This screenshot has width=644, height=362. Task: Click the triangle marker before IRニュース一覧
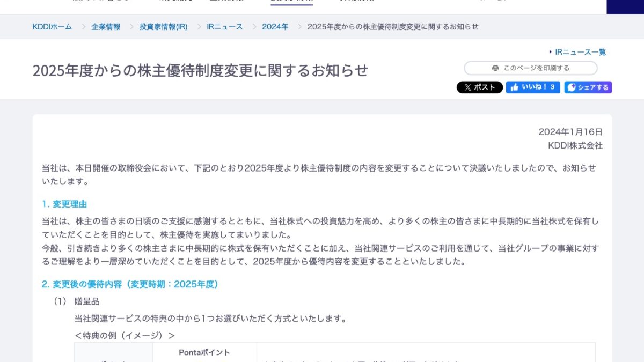pos(551,51)
